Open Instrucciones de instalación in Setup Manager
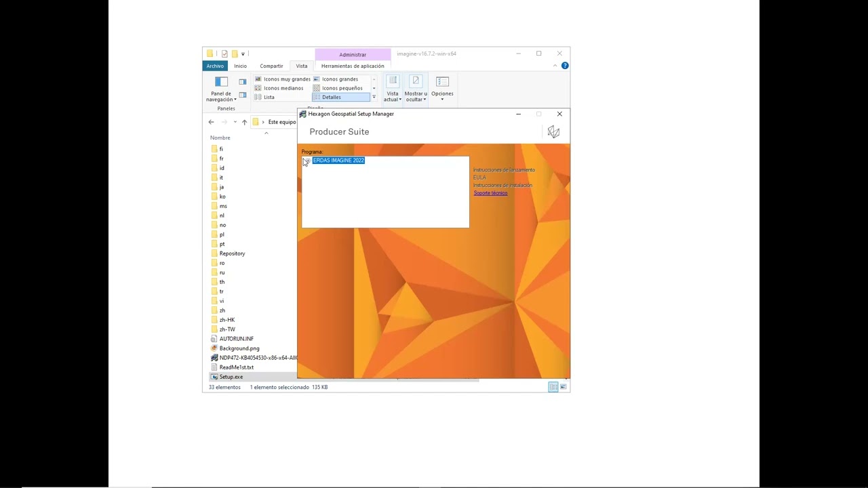 (502, 185)
